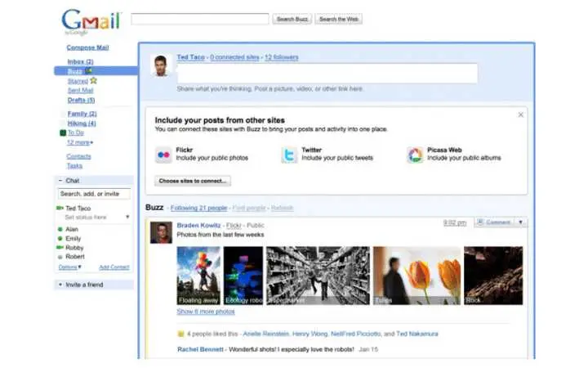Viewport: 588px width, 368px height.
Task: Open the Tulips photo thumbnail
Action: point(416,276)
